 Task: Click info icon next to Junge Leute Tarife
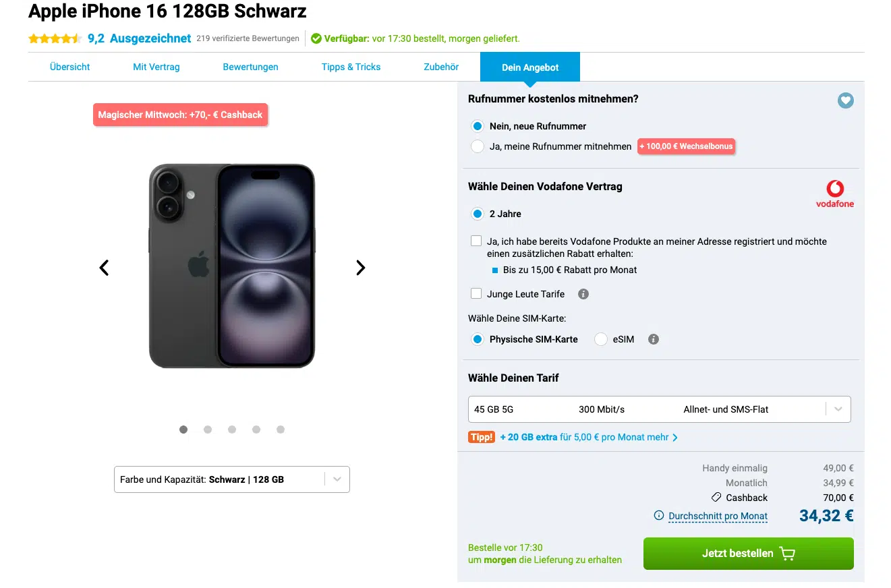[x=583, y=294]
